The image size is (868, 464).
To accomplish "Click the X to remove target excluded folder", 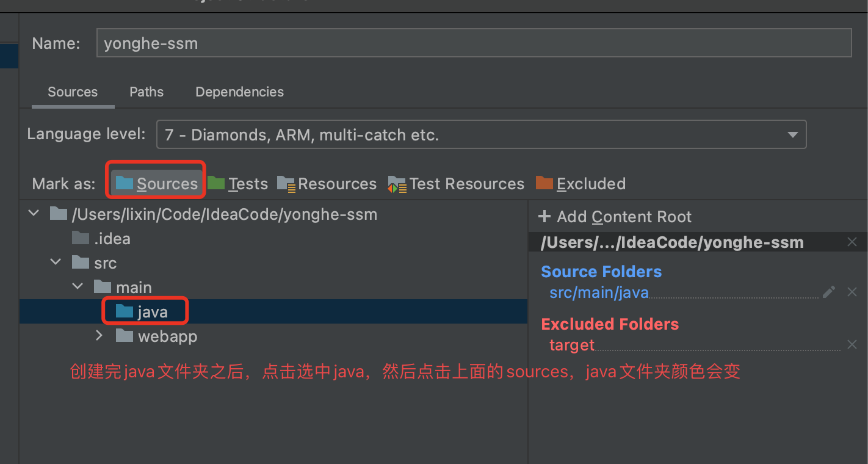I will [x=852, y=344].
